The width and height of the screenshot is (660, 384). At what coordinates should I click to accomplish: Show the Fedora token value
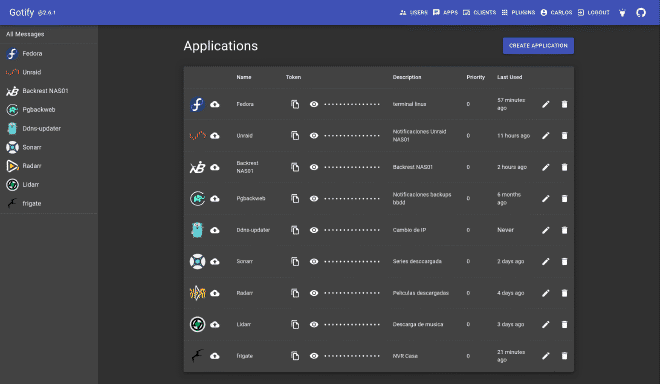314,104
